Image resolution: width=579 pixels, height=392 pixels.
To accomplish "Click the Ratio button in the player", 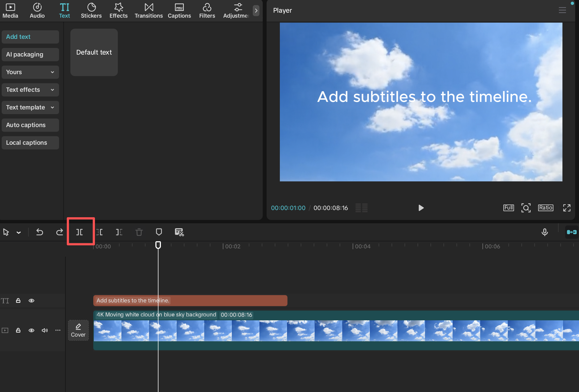I will tap(545, 208).
